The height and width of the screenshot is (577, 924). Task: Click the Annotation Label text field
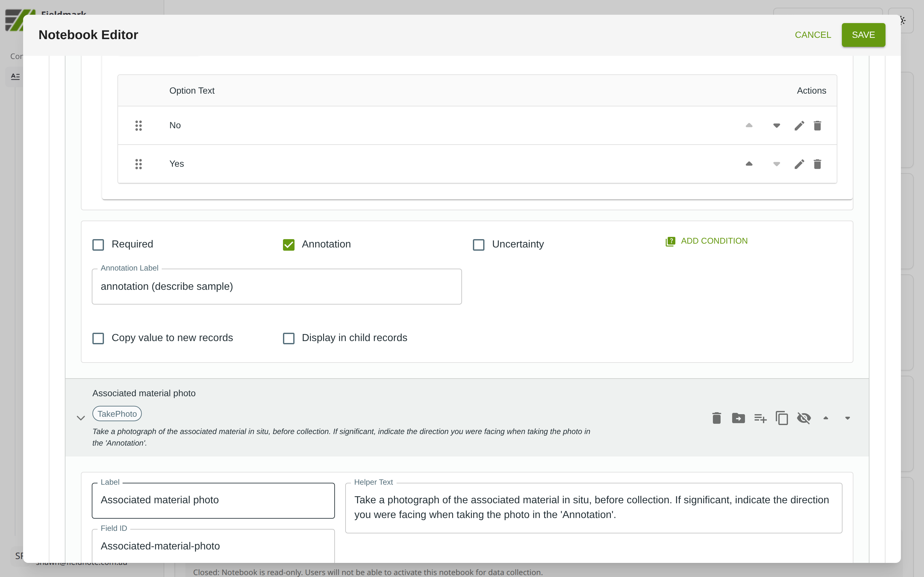(x=277, y=287)
